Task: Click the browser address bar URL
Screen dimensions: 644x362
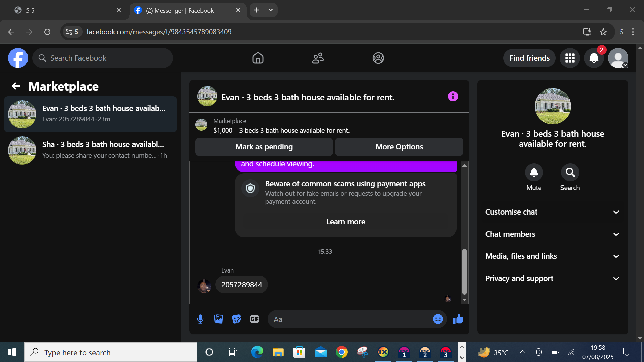Action: tap(159, 32)
